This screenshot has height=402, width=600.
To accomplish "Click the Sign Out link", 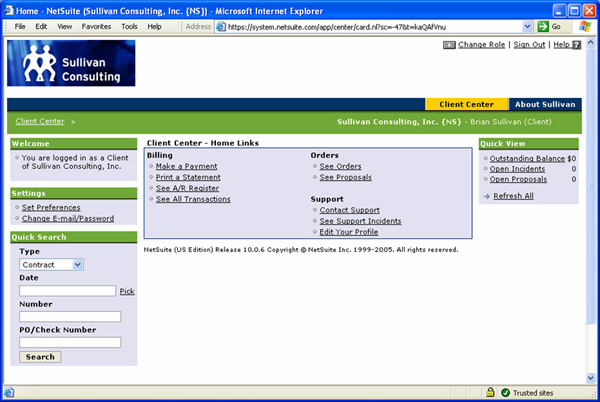I will [529, 45].
